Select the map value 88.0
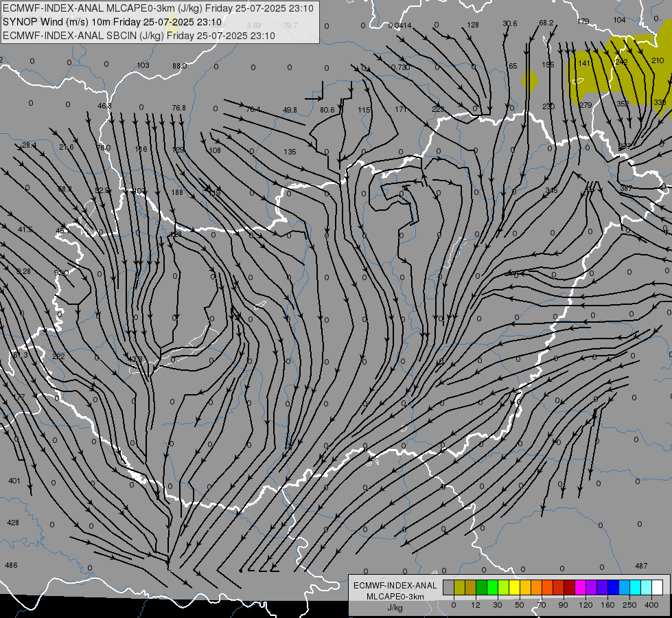The height and width of the screenshot is (618, 672). 180,66
